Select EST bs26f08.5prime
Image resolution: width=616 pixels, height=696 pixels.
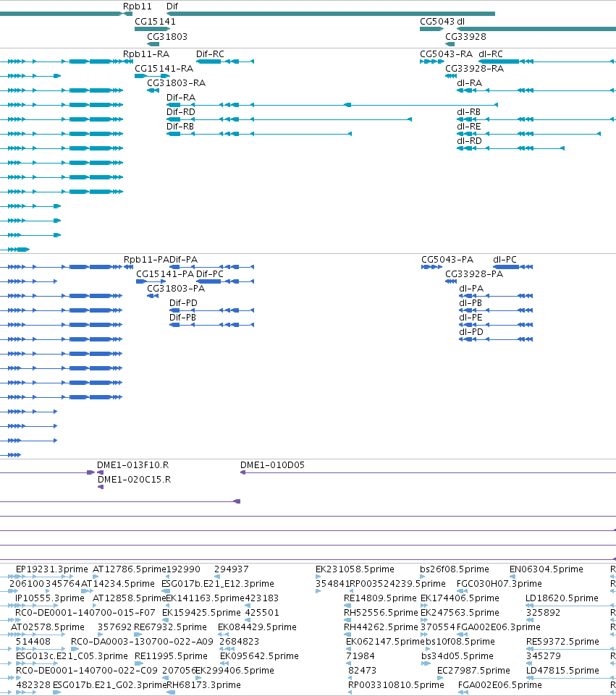455,569
